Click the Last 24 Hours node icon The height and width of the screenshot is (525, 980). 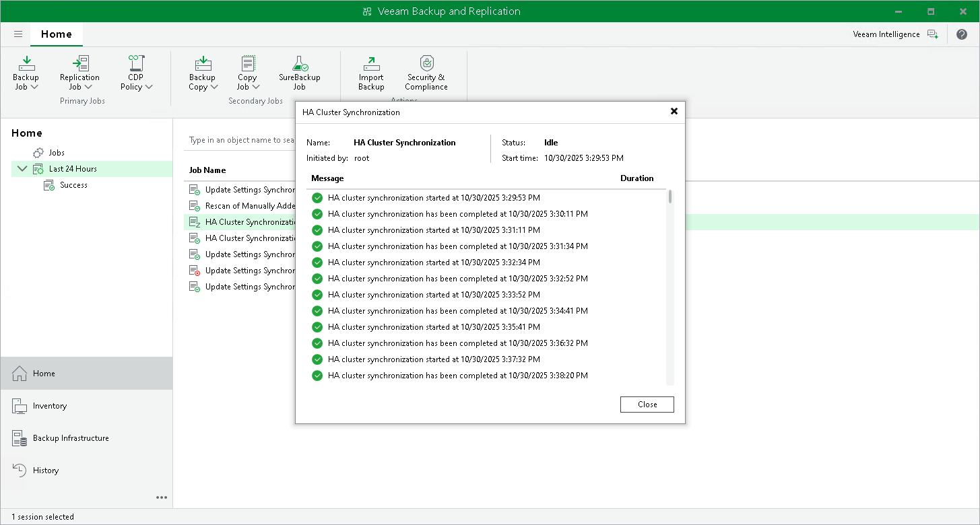pos(38,169)
